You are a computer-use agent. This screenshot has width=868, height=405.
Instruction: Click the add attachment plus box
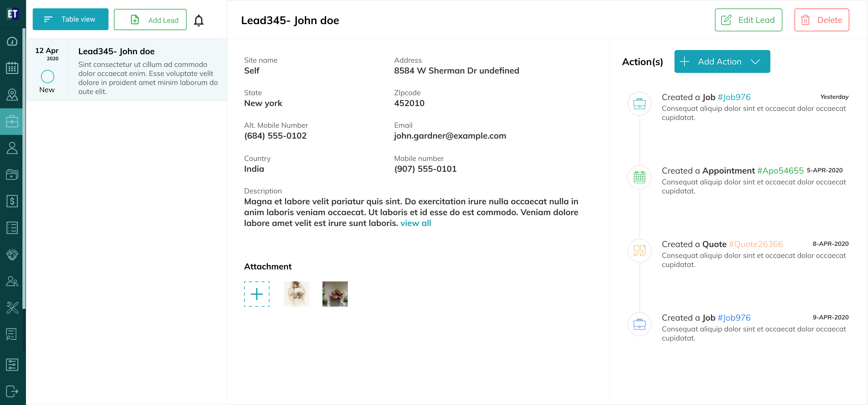[257, 294]
